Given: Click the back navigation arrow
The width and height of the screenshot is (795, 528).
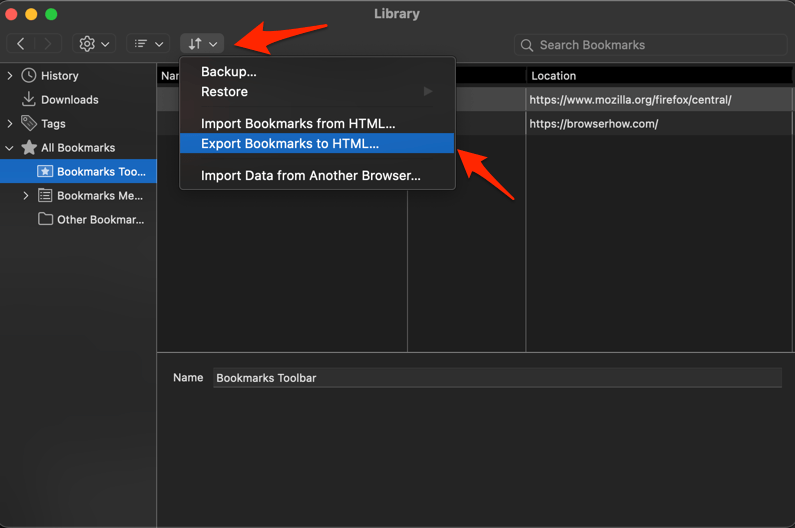Looking at the screenshot, I should tap(21, 44).
